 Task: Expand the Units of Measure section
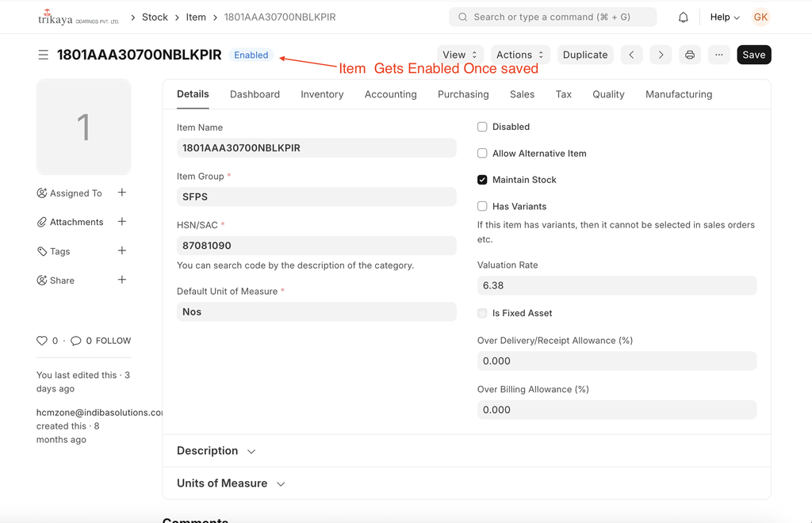(231, 483)
